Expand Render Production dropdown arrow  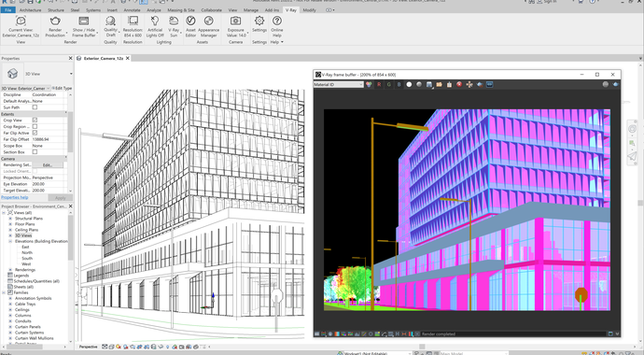coord(66,33)
